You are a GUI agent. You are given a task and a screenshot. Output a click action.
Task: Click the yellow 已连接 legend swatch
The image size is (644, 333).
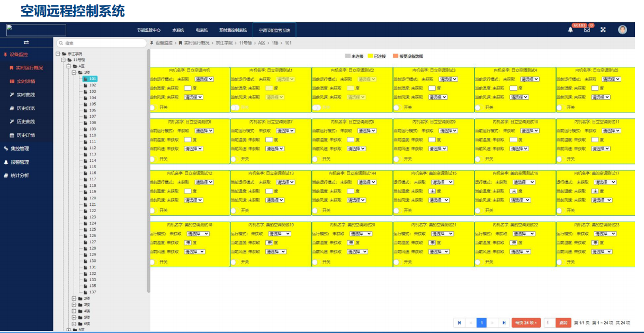tap(370, 56)
